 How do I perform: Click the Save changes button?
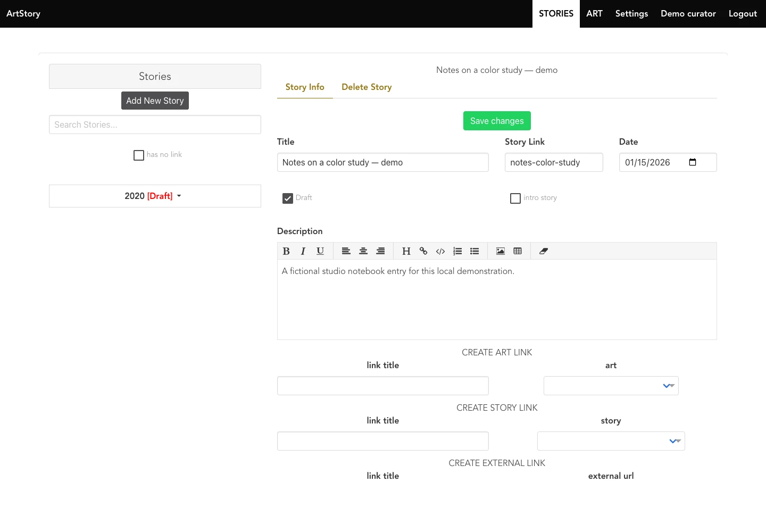click(x=497, y=121)
